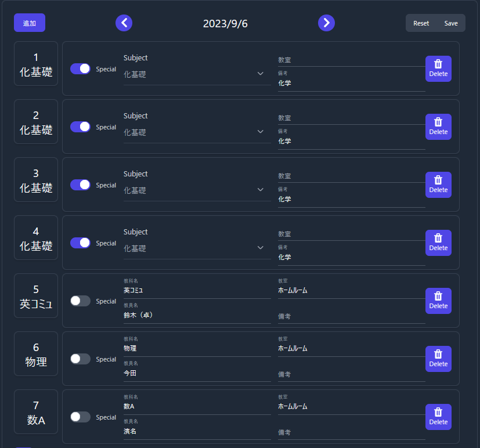Go to previous day with left arrow
The image size is (480, 448).
124,23
